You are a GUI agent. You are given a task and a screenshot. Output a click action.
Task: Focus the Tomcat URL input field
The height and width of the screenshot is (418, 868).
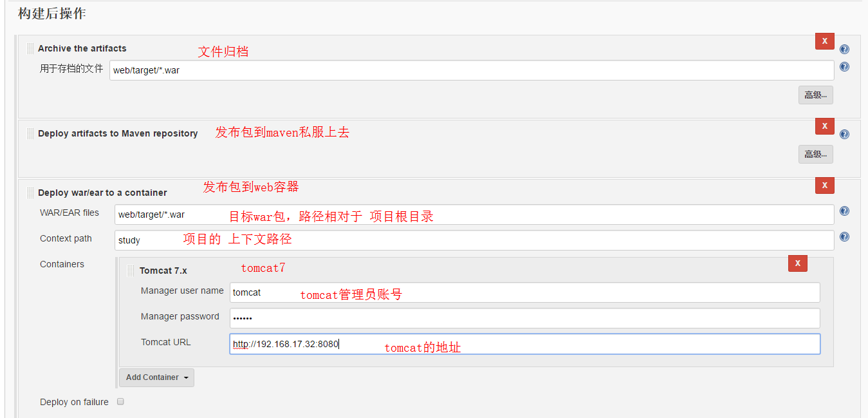[x=525, y=344]
